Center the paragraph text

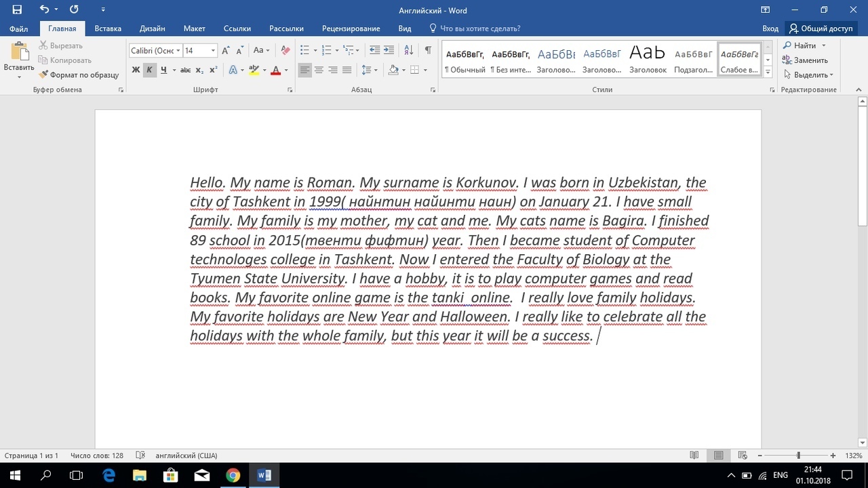pos(319,70)
